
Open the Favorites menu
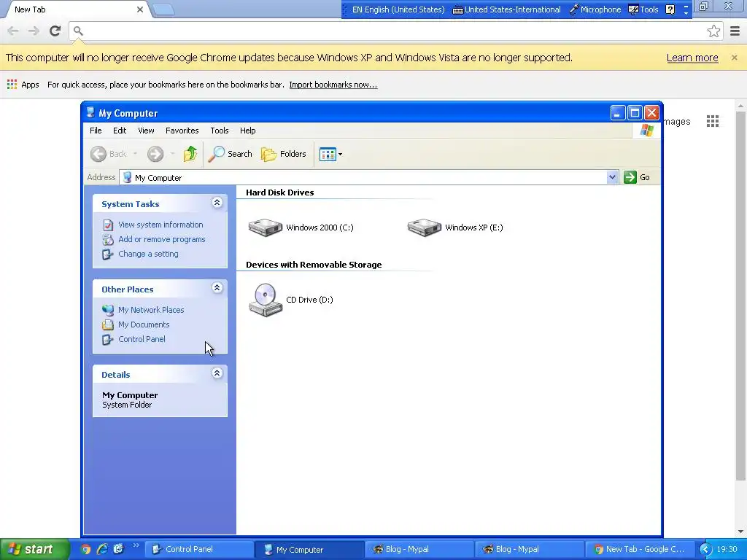pos(182,131)
